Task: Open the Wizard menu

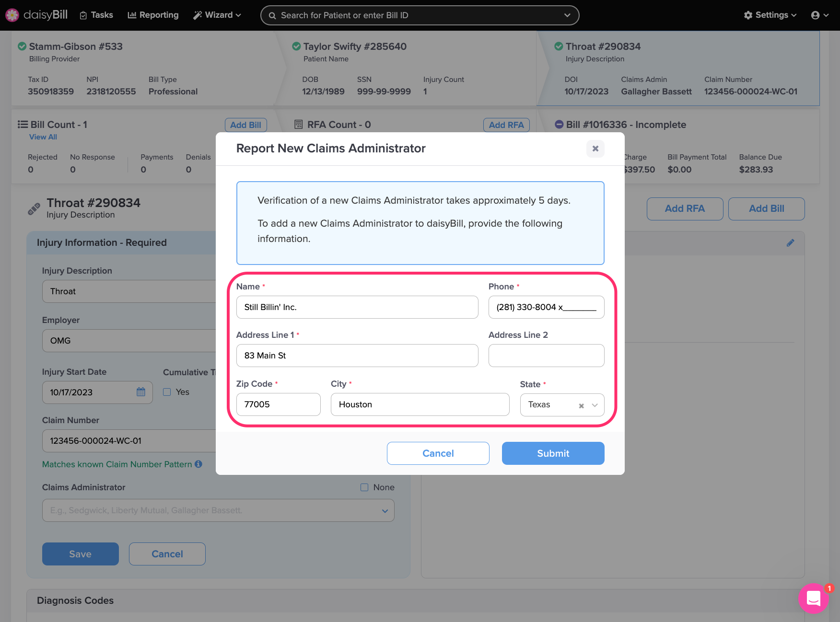Action: [x=217, y=15]
